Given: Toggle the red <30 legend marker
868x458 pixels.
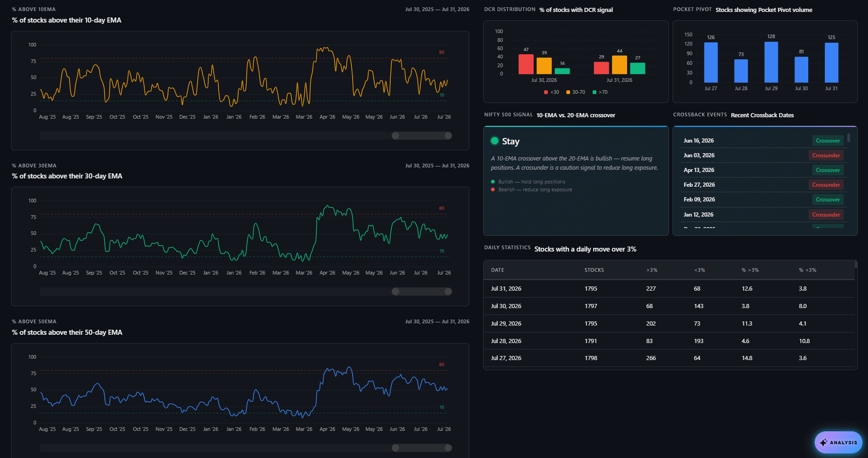Looking at the screenshot, I should click(x=546, y=92).
